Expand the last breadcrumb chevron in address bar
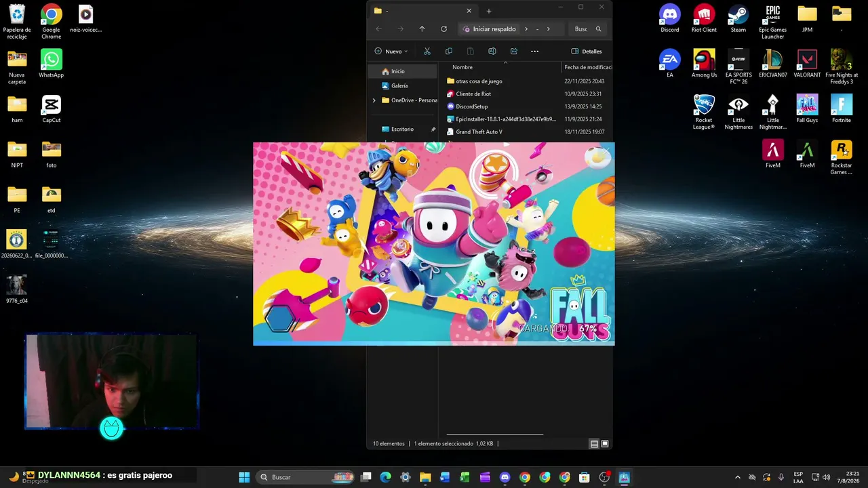Viewport: 868px width, 488px height. tap(548, 29)
